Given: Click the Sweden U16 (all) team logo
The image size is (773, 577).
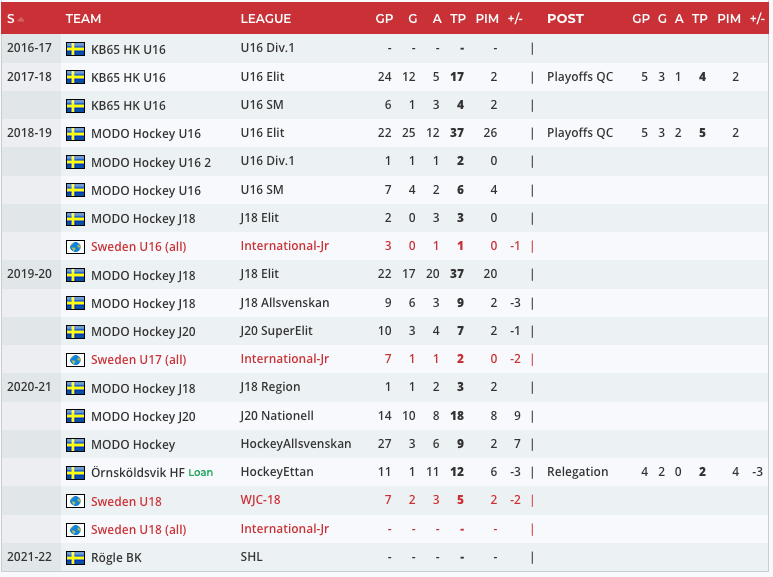Looking at the screenshot, I should (75, 246).
